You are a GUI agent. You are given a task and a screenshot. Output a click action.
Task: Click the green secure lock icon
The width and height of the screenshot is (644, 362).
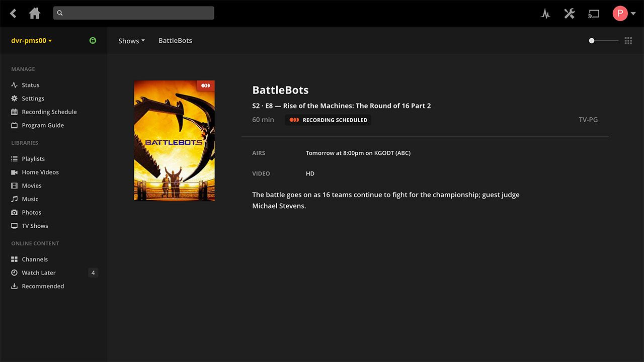pos(93,40)
